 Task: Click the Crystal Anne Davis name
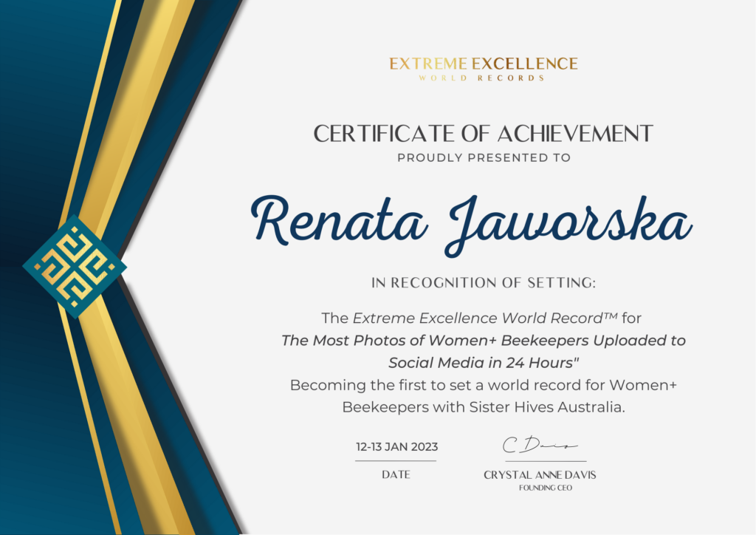click(x=540, y=475)
